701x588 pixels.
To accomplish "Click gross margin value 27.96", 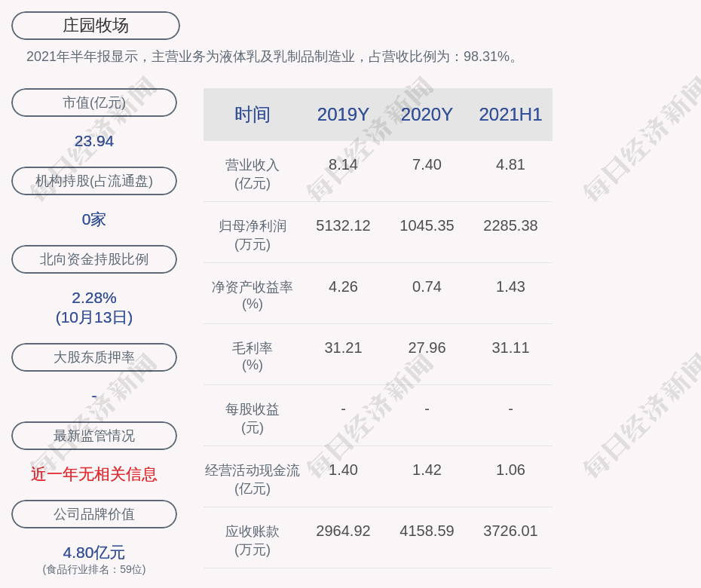I will [x=427, y=348].
